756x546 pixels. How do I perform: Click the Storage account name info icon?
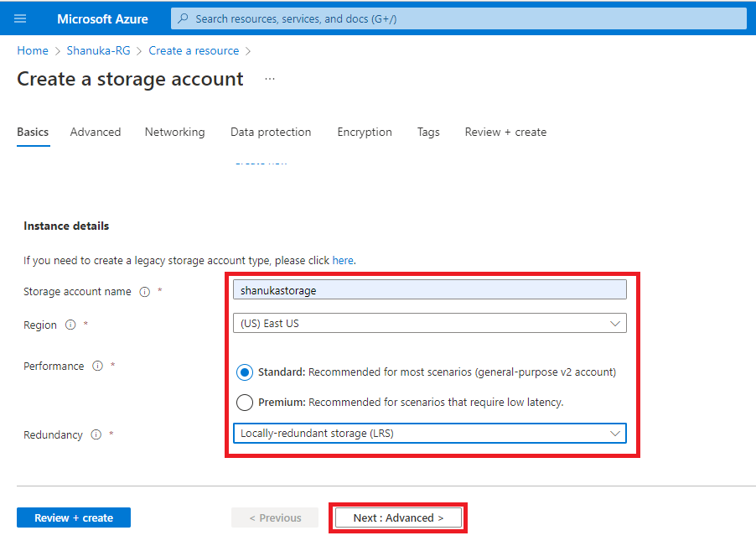144,292
